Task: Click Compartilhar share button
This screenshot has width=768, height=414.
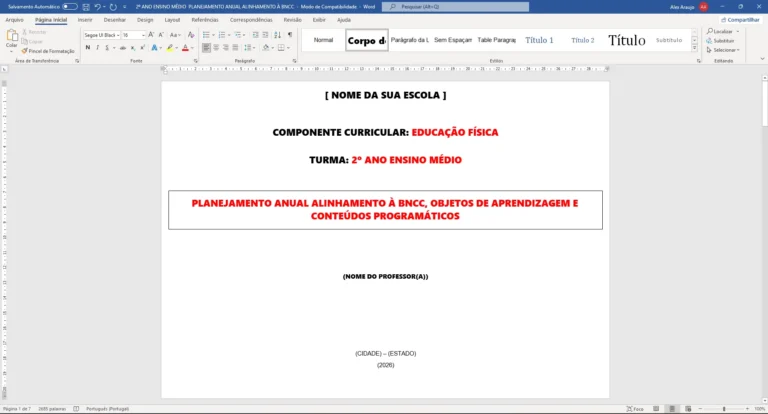Action: pos(740,20)
